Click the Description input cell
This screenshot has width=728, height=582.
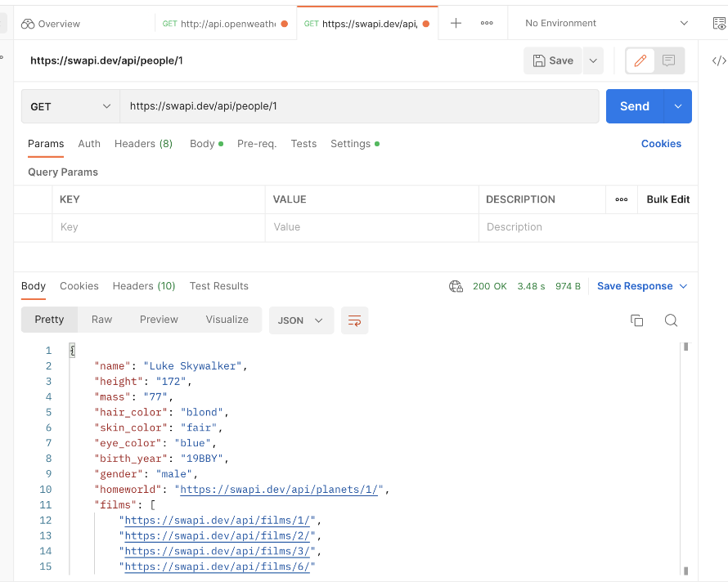pyautogui.click(x=588, y=227)
